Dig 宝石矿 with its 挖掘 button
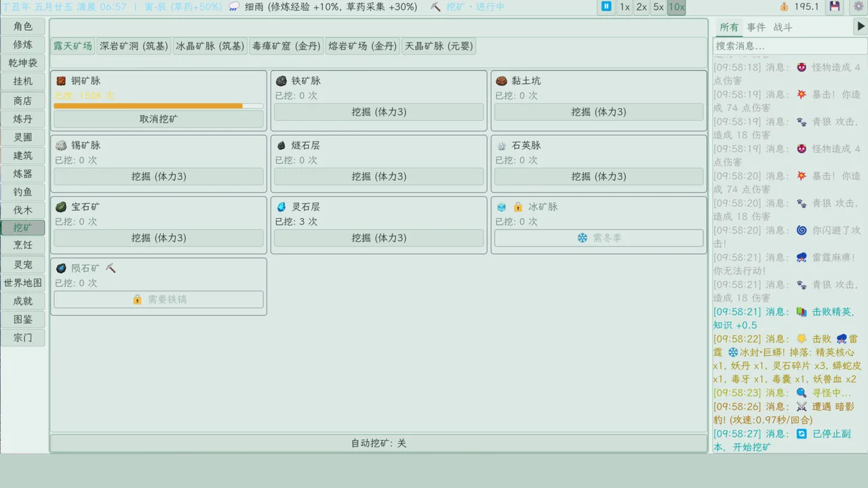The image size is (868, 488). coord(159,238)
